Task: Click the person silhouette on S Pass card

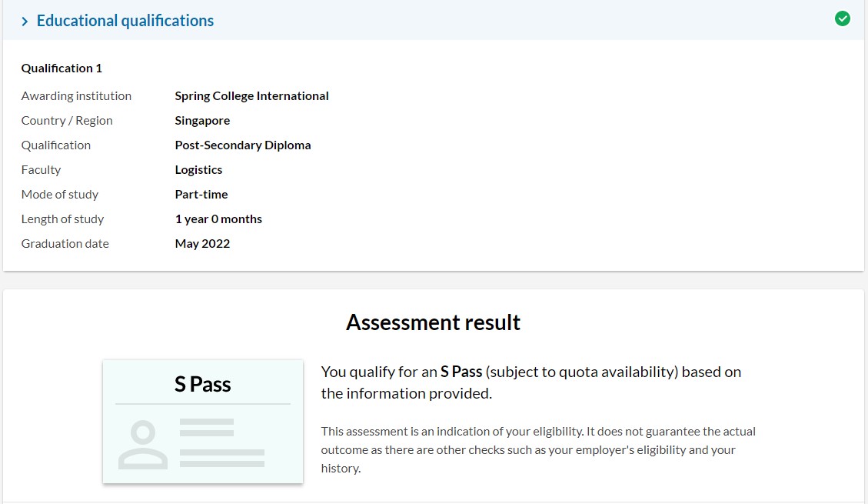Action: [143, 445]
